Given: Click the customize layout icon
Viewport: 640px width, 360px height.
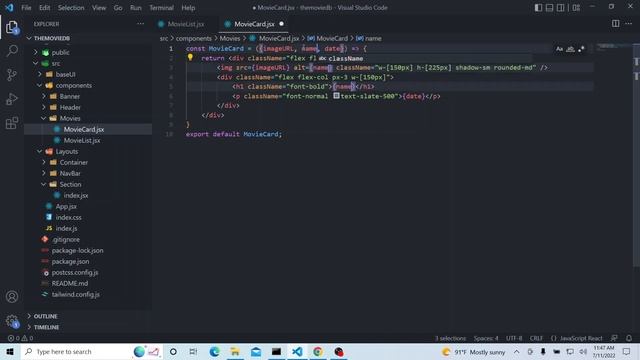Looking at the screenshot, I should (x=576, y=7).
